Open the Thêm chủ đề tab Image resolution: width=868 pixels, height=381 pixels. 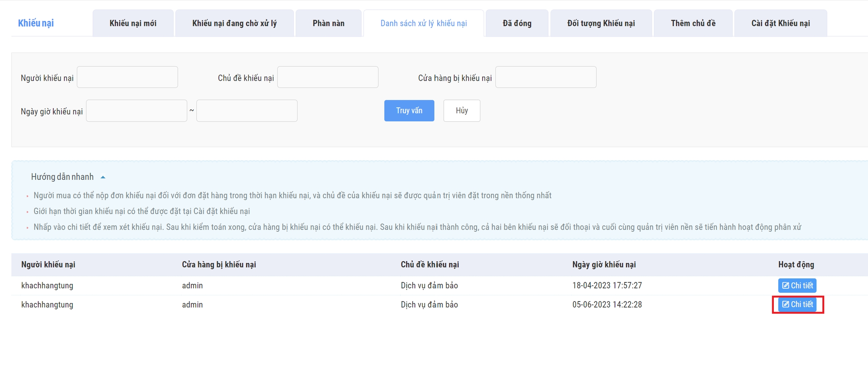[x=693, y=23]
